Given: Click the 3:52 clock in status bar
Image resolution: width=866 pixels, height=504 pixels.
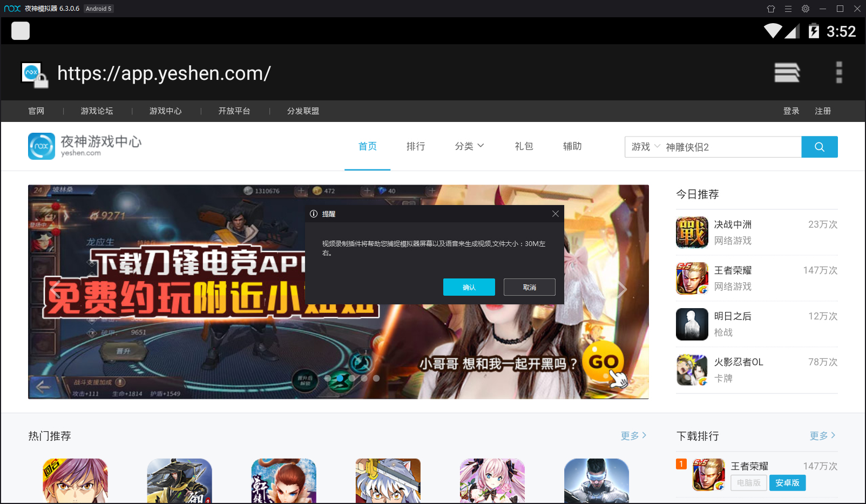Looking at the screenshot, I should [x=841, y=31].
